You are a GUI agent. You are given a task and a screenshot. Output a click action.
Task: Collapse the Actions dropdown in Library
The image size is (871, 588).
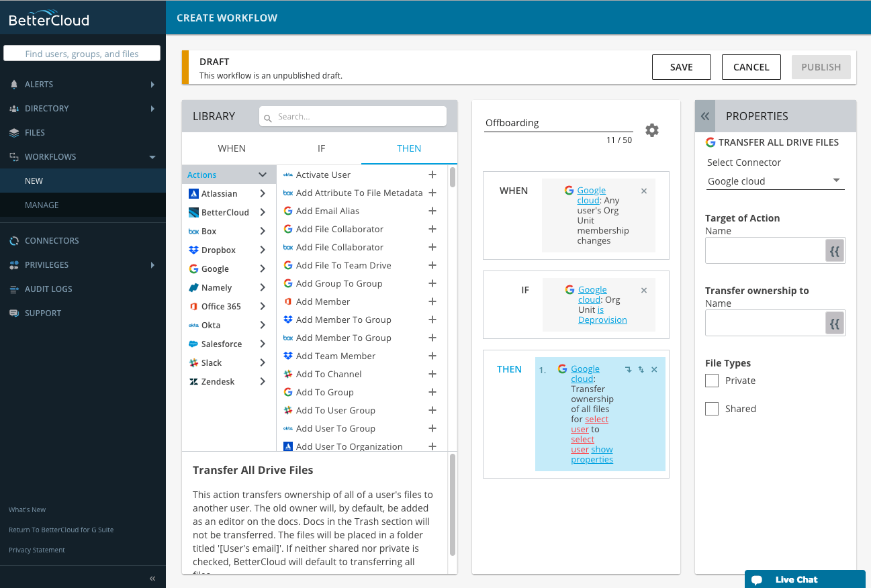(262, 175)
